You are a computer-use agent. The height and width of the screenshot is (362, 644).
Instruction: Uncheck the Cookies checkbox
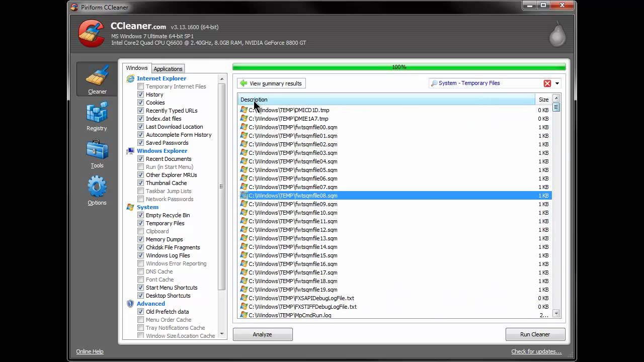141,103
